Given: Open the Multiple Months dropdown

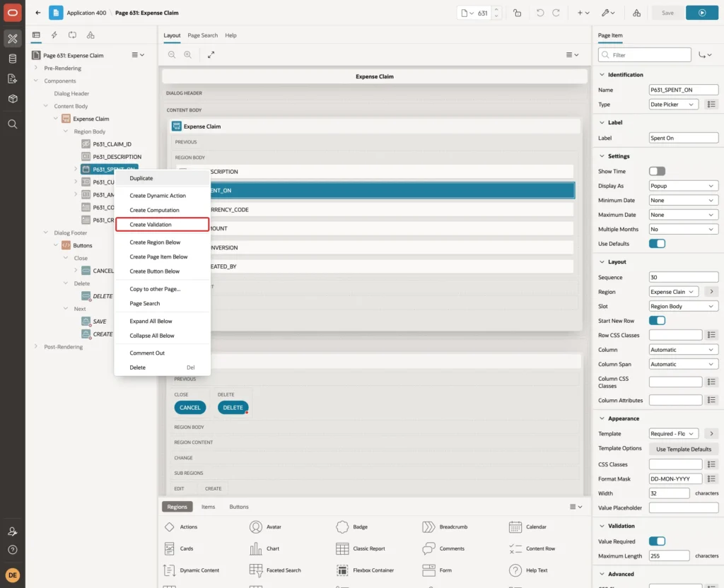Looking at the screenshot, I should click(x=684, y=230).
